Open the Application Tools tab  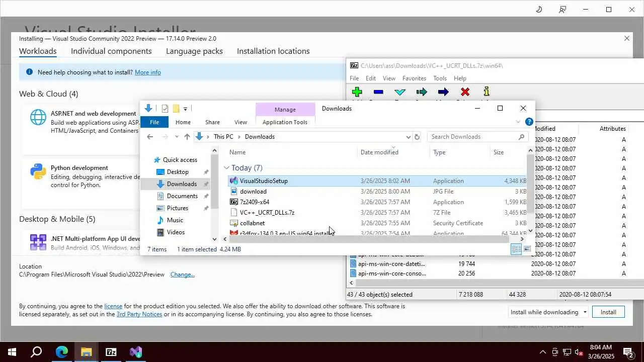tap(285, 122)
